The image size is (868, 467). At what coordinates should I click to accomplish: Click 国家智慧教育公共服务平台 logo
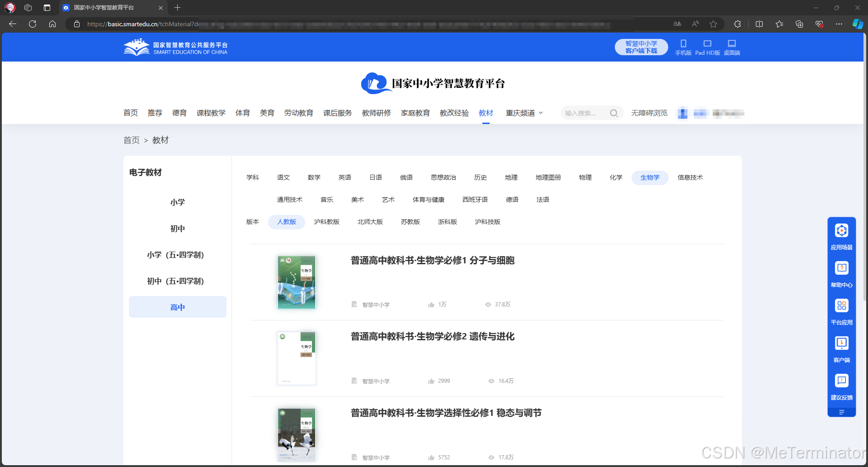[175, 47]
